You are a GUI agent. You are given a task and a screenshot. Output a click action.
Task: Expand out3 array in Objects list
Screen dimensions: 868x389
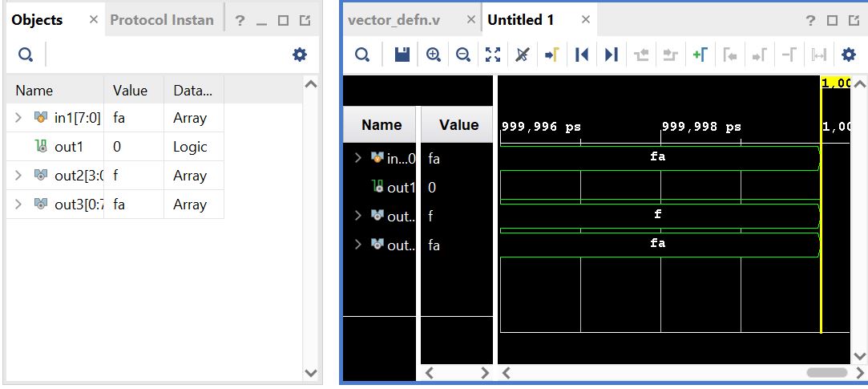coord(18,205)
